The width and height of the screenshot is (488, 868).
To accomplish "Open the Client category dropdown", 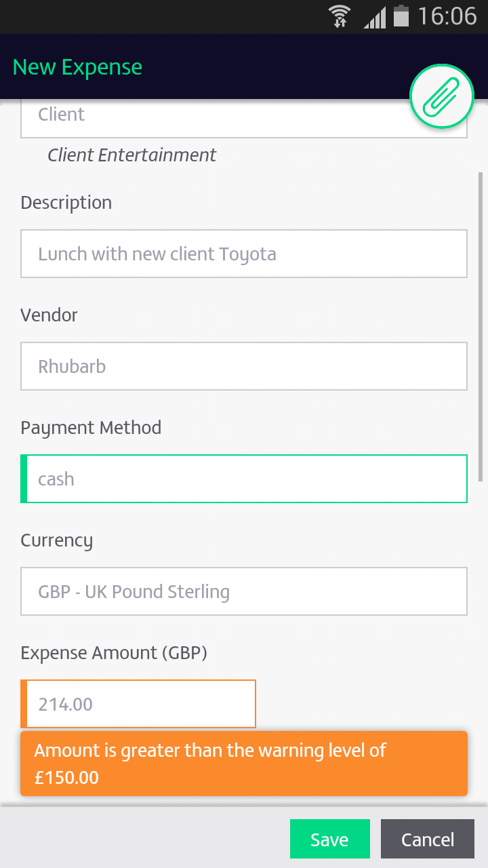I will (x=244, y=118).
